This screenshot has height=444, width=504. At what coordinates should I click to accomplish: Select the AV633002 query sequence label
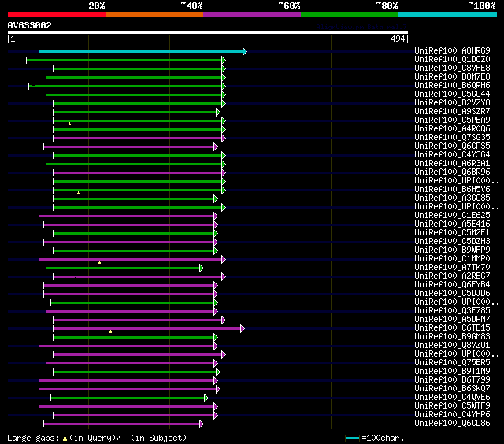tap(30, 25)
